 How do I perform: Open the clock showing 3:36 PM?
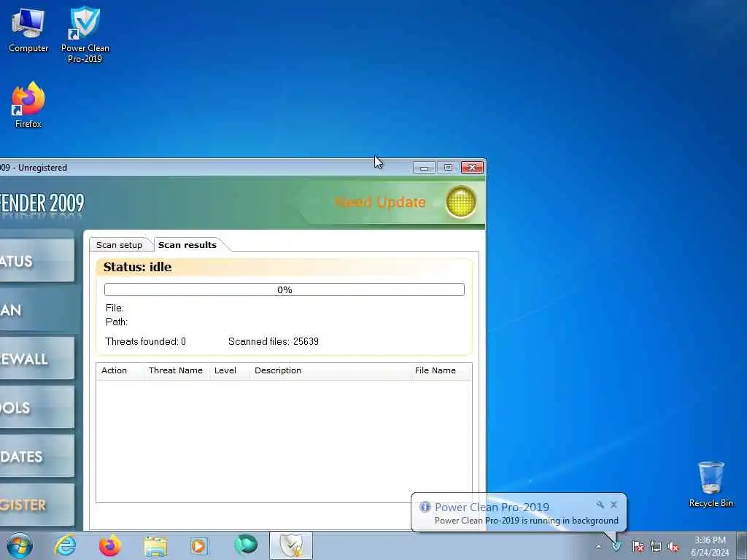710,546
